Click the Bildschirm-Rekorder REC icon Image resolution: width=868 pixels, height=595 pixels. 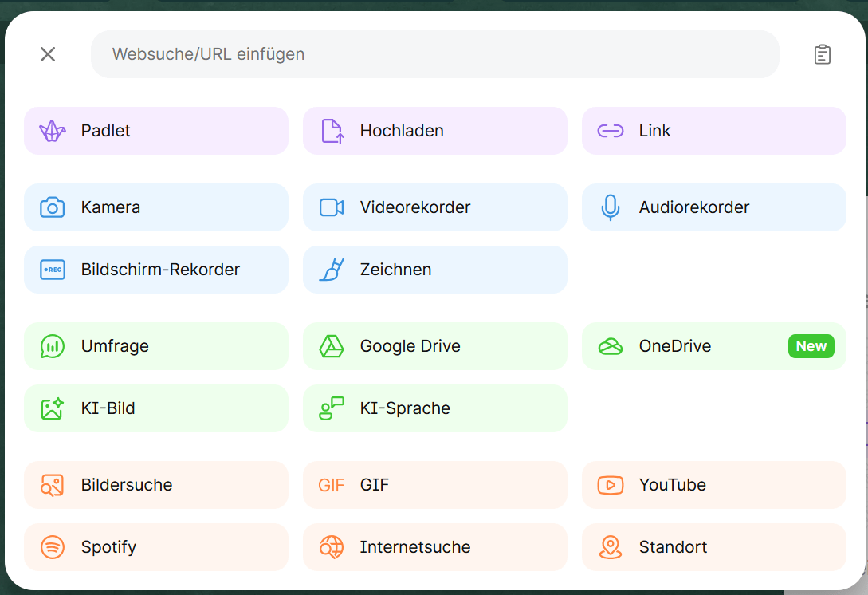53,270
